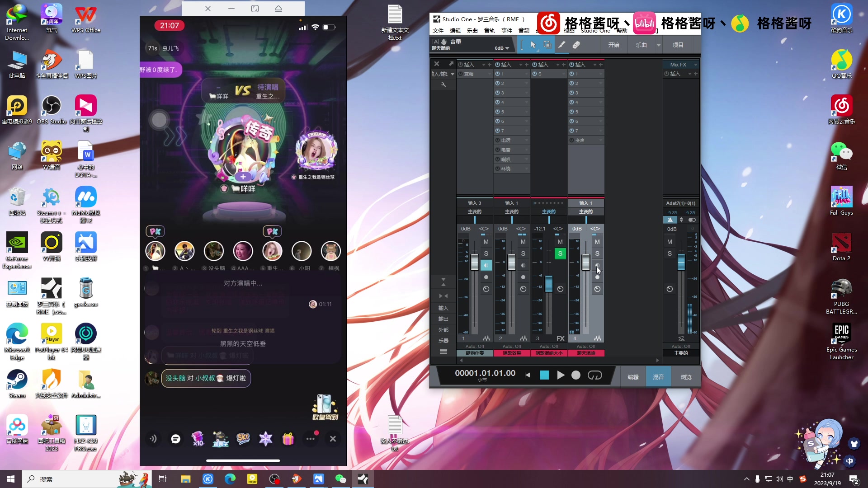Add insert with plus on channel 2

click(x=526, y=65)
